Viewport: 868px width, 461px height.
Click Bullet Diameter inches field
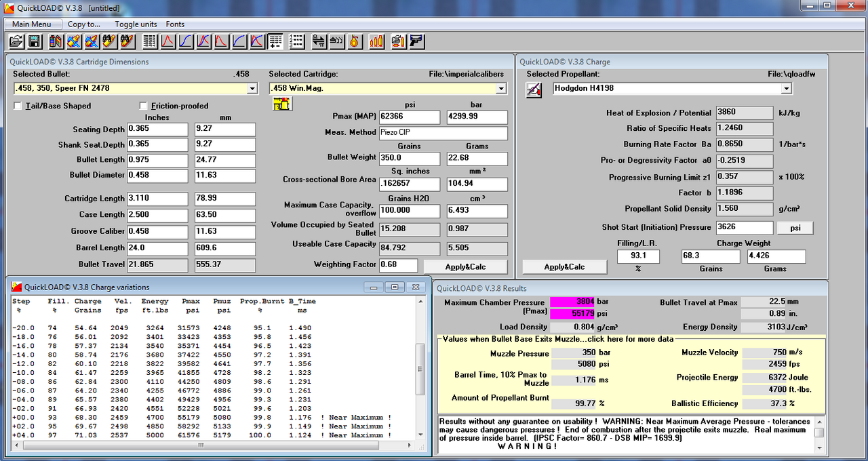(x=157, y=175)
